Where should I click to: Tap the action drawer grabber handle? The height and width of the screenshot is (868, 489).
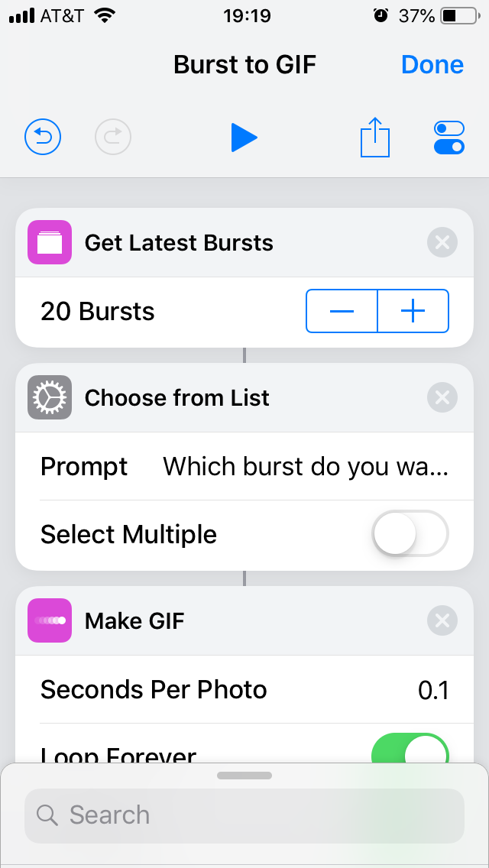244,775
